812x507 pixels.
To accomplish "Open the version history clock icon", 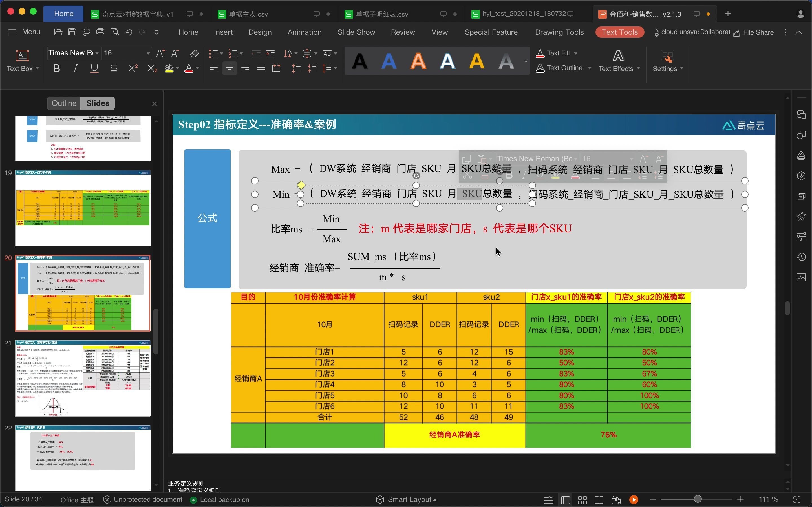I will pyautogui.click(x=802, y=257).
